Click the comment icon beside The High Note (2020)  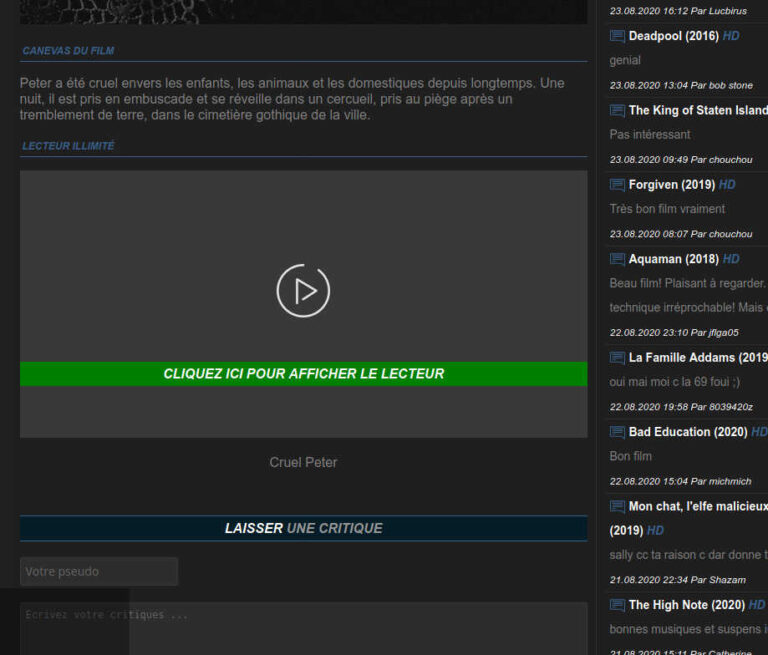click(x=617, y=605)
